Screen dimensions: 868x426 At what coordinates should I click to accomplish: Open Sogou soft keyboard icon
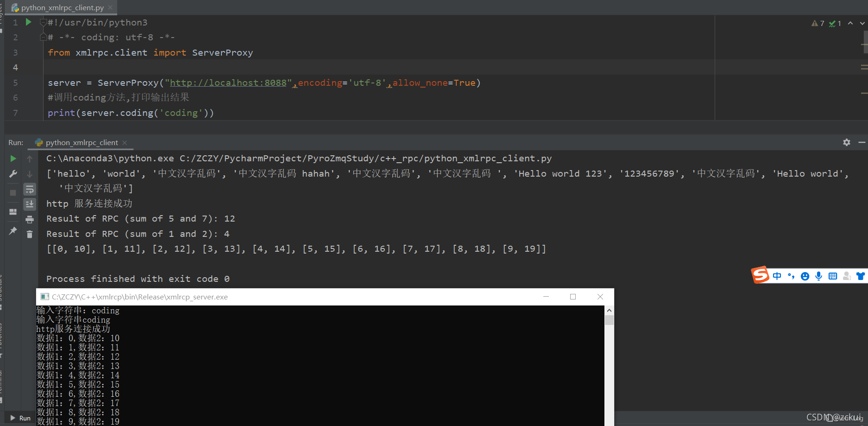[x=833, y=276]
